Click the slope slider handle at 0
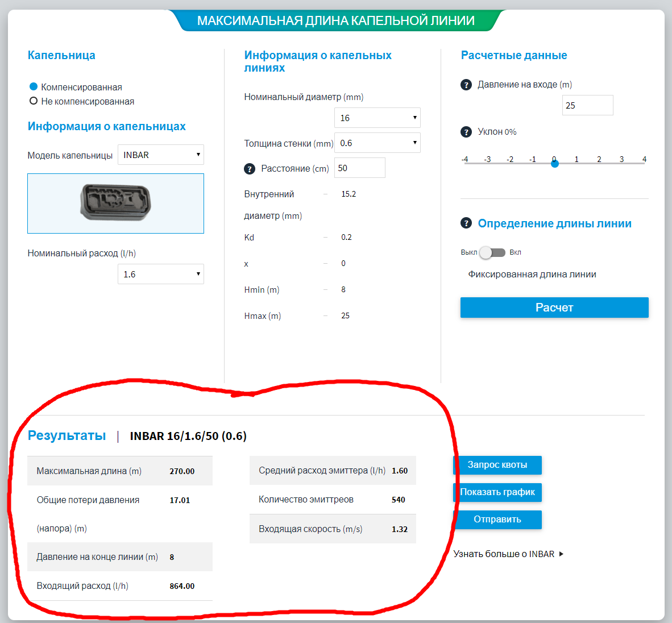 coord(555,164)
